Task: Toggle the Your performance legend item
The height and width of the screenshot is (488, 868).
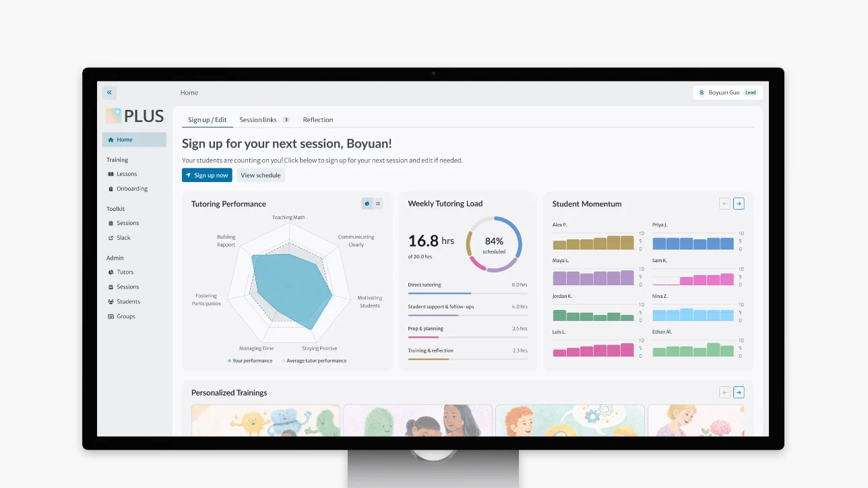Action: (x=250, y=361)
